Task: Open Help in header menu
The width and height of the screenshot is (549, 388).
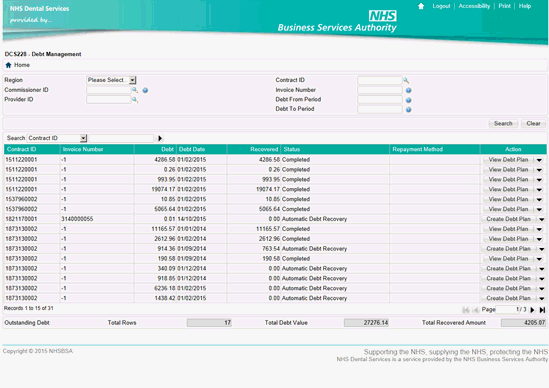Action: pyautogui.click(x=525, y=6)
